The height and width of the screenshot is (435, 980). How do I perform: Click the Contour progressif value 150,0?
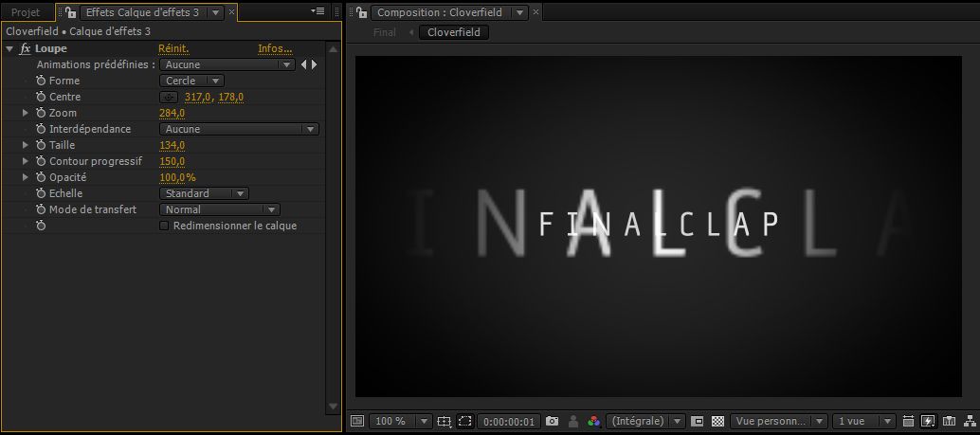(x=172, y=161)
